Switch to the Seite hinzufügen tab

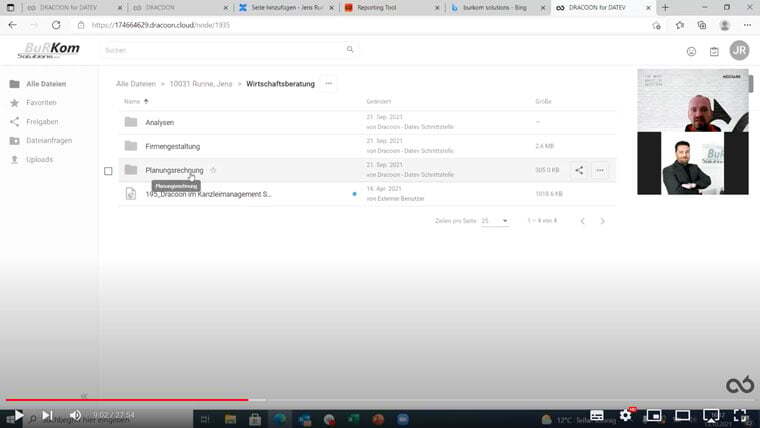coord(286,8)
